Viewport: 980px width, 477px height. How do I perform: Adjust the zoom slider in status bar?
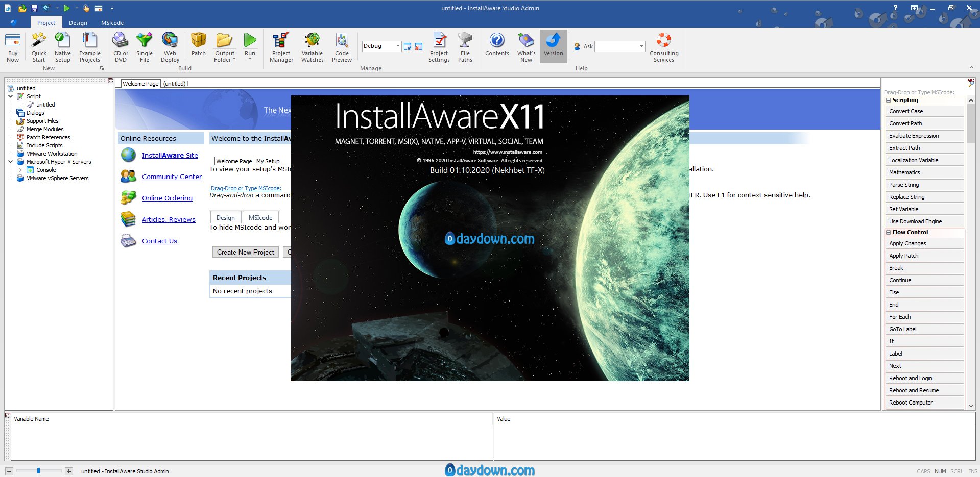coord(38,471)
